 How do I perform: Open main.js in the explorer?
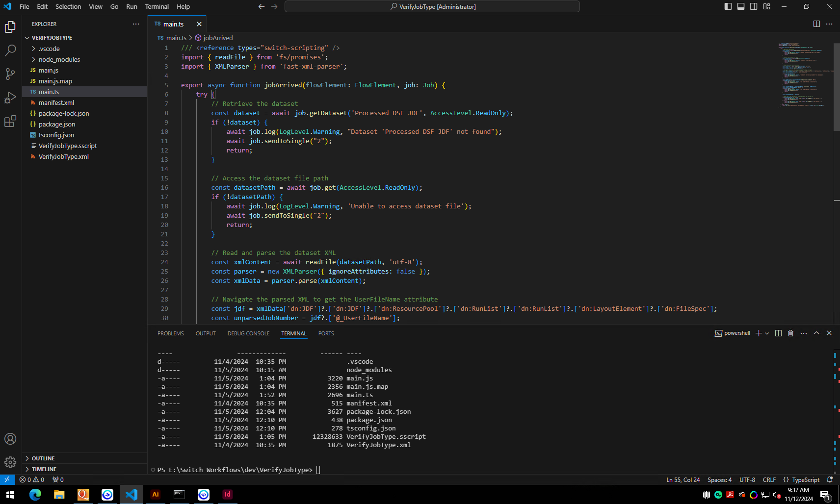tap(84, 70)
